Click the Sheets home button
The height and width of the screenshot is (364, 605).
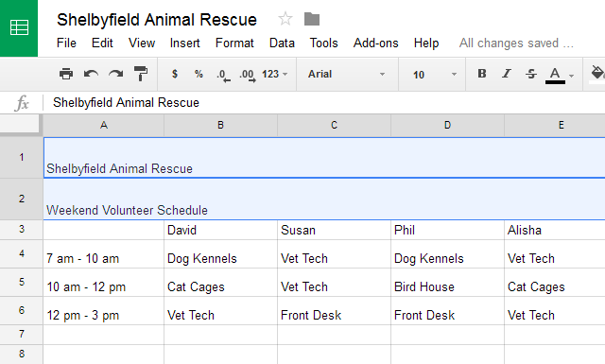(19, 28)
